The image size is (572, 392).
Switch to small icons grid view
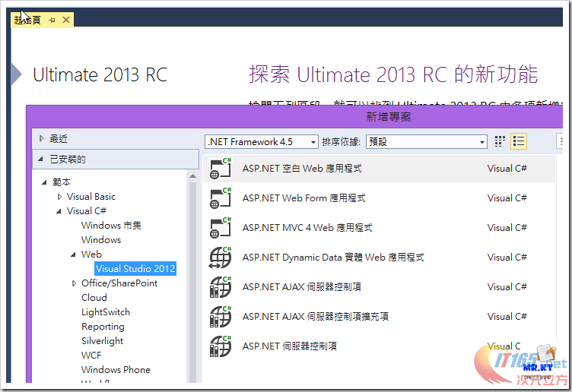coord(500,141)
